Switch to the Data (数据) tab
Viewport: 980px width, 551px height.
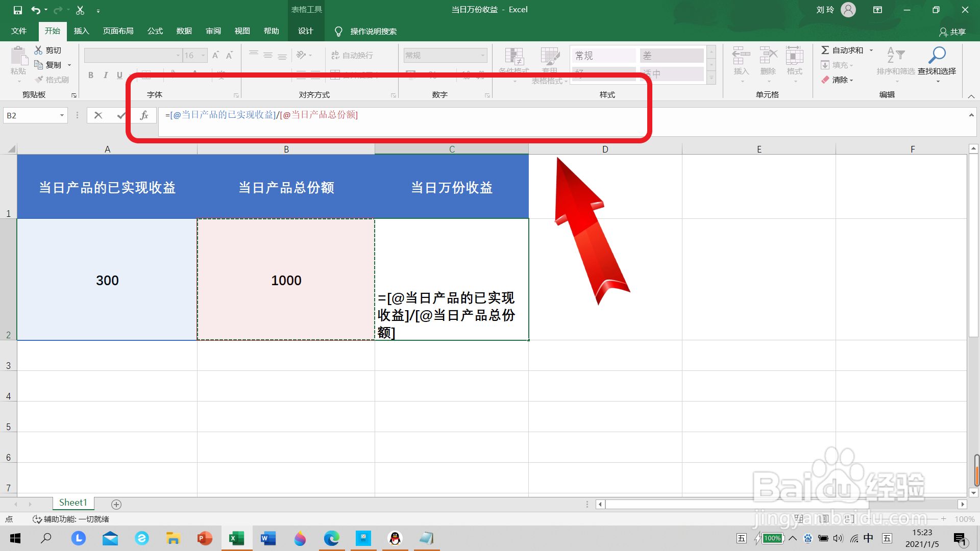pos(184,31)
